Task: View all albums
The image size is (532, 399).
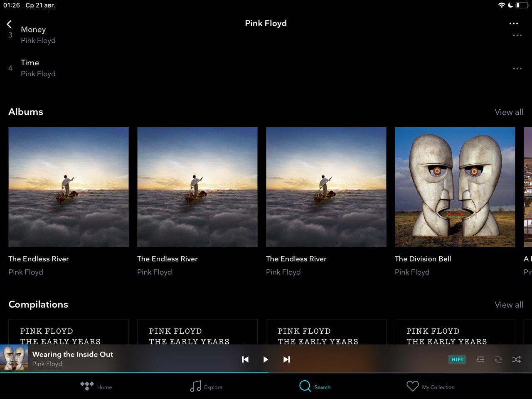Action: click(x=509, y=112)
